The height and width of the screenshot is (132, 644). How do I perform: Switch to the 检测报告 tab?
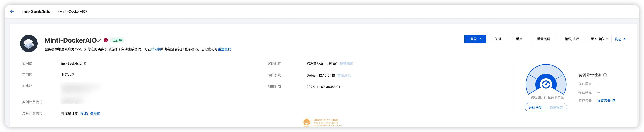pyautogui.click(x=556, y=107)
